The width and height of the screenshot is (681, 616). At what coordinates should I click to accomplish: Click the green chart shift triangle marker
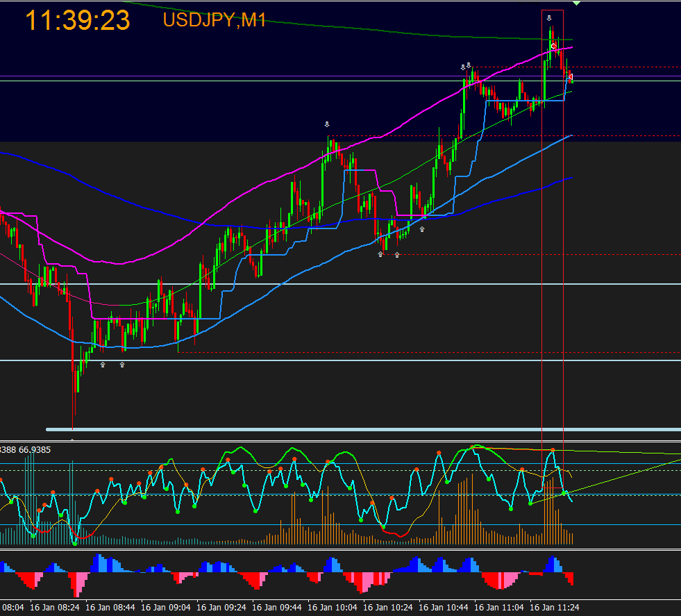pos(576,3)
